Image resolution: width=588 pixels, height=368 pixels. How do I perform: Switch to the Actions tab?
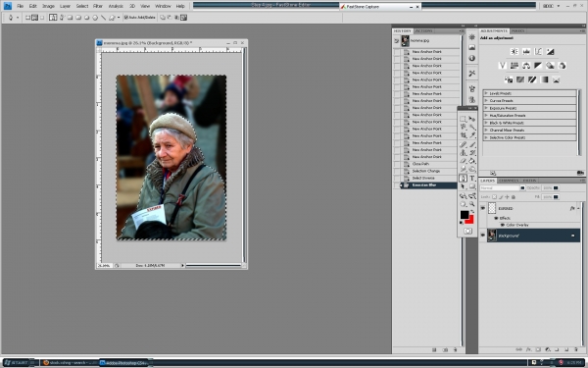point(423,30)
